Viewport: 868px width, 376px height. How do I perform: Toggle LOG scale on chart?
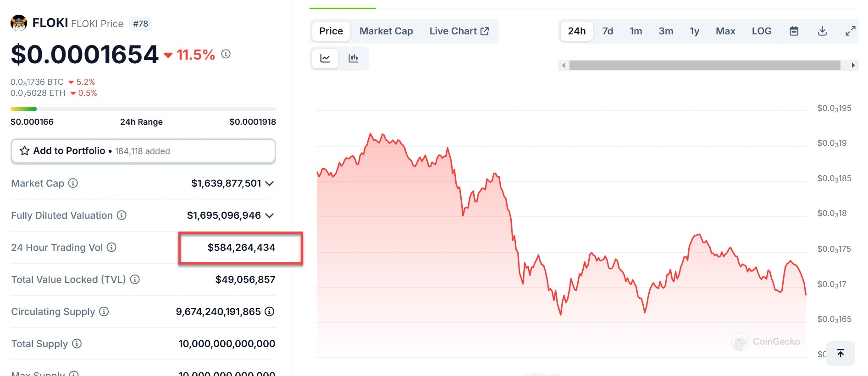click(x=761, y=31)
